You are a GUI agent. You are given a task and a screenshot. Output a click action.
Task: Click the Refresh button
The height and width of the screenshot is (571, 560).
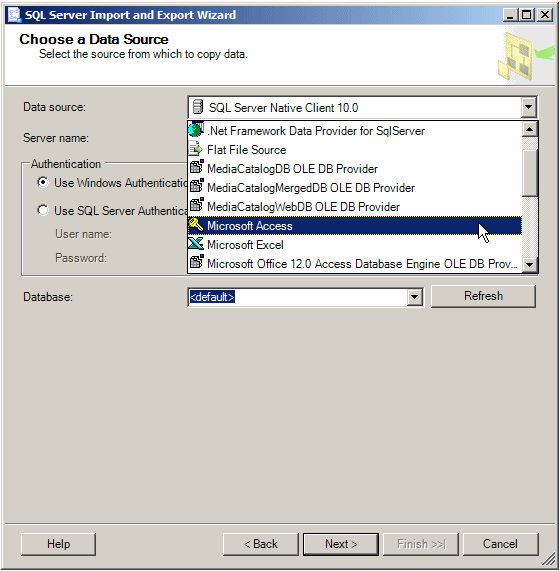click(483, 296)
